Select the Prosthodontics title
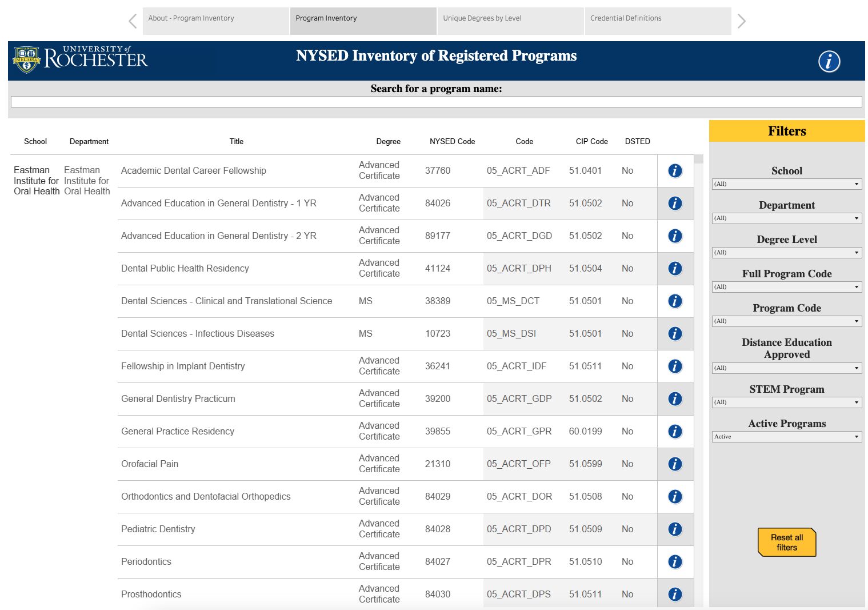The height and width of the screenshot is (610, 868). [x=151, y=594]
